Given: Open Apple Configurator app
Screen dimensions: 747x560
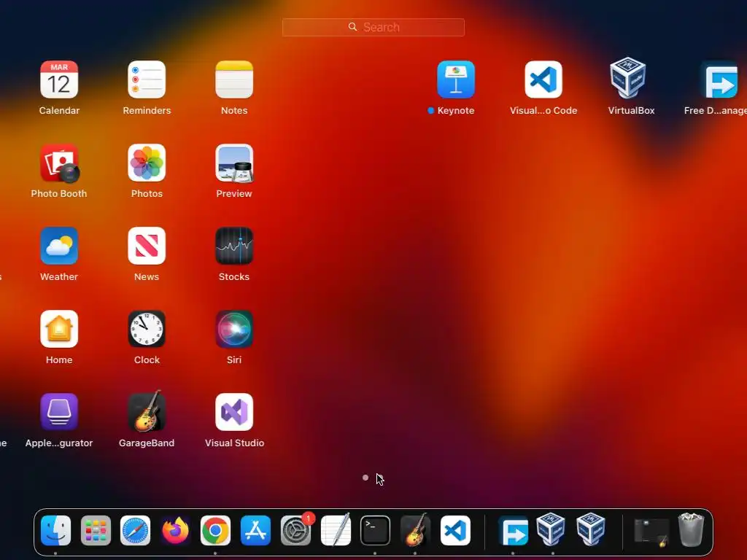Looking at the screenshot, I should pos(59,412).
